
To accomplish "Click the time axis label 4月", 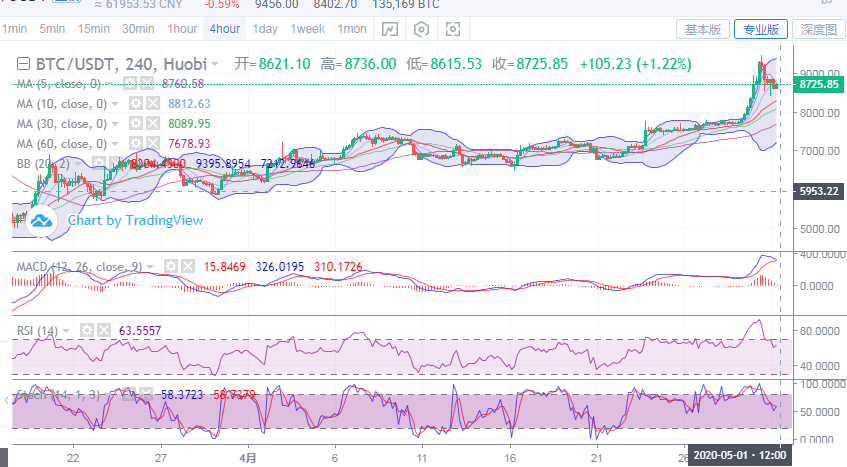I will pos(248,458).
